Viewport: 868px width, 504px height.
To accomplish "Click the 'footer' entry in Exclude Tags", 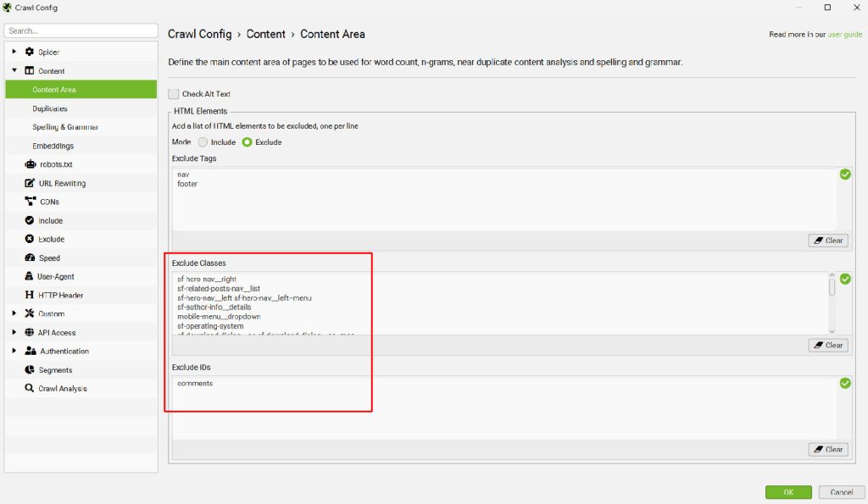I will click(187, 184).
